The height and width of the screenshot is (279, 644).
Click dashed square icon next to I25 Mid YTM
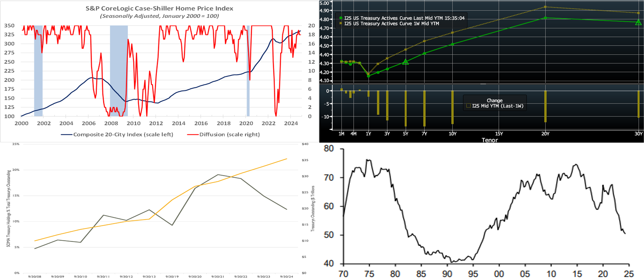pos(468,106)
